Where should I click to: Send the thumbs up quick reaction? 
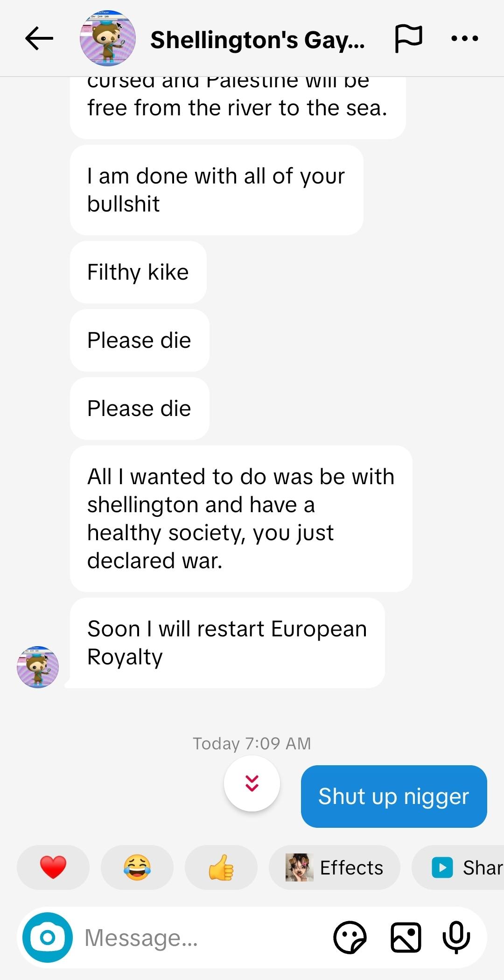point(221,867)
